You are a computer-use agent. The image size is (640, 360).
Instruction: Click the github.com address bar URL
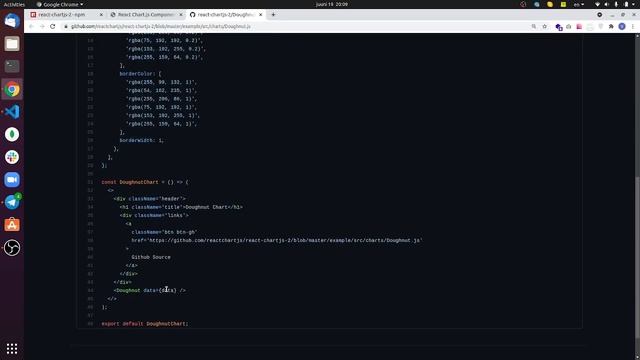160,27
